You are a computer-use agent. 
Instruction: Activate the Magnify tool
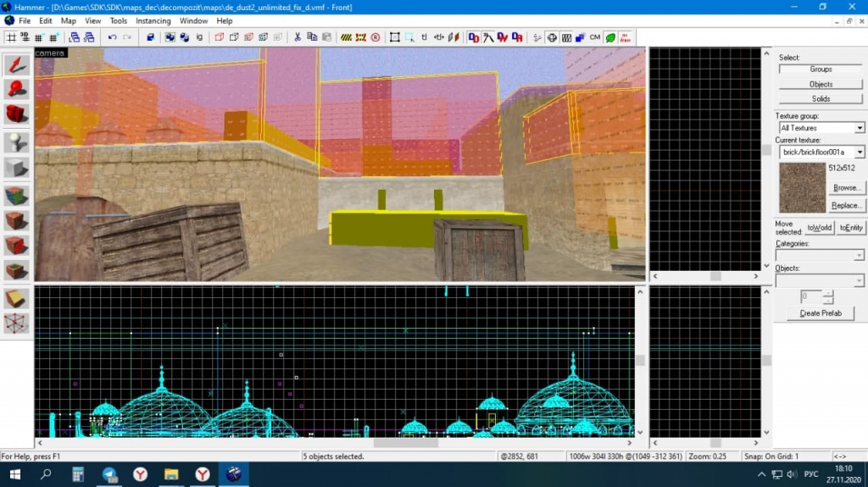[17, 89]
